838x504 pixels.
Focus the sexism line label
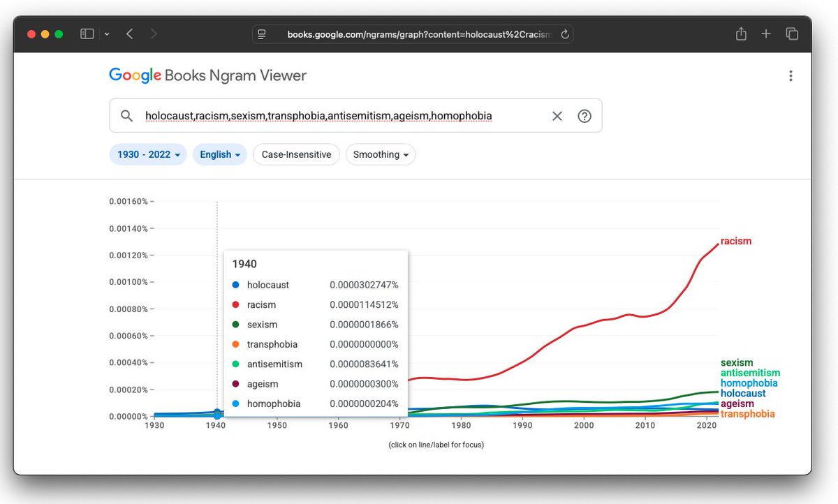pos(737,363)
